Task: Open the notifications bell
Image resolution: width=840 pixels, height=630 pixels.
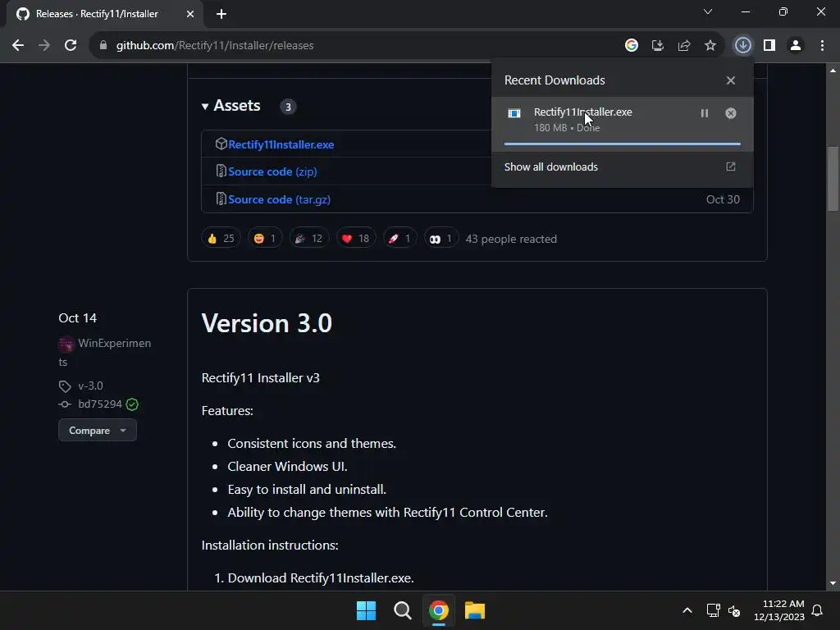Action: [x=817, y=610]
